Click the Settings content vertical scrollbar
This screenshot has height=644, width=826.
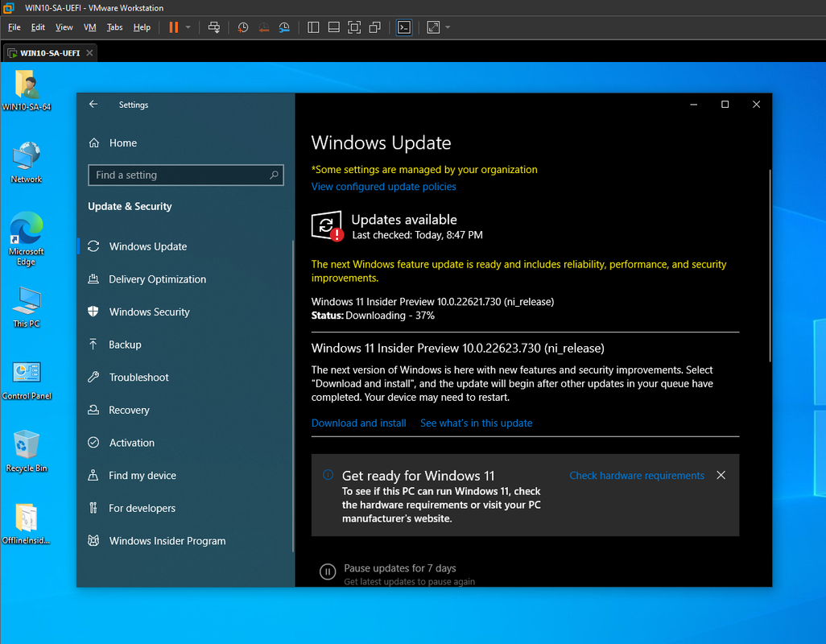click(x=770, y=266)
